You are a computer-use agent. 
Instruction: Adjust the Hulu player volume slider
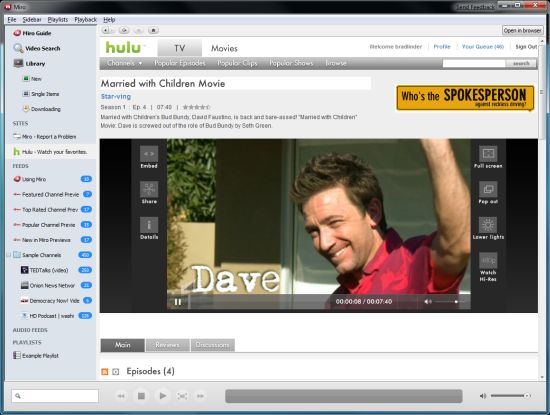pyautogui.click(x=449, y=302)
